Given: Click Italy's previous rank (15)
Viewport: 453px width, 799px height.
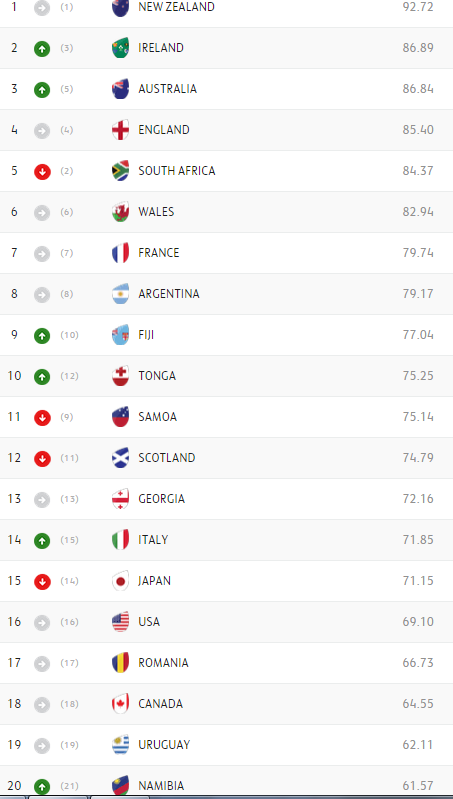Looking at the screenshot, I should 69,540.
